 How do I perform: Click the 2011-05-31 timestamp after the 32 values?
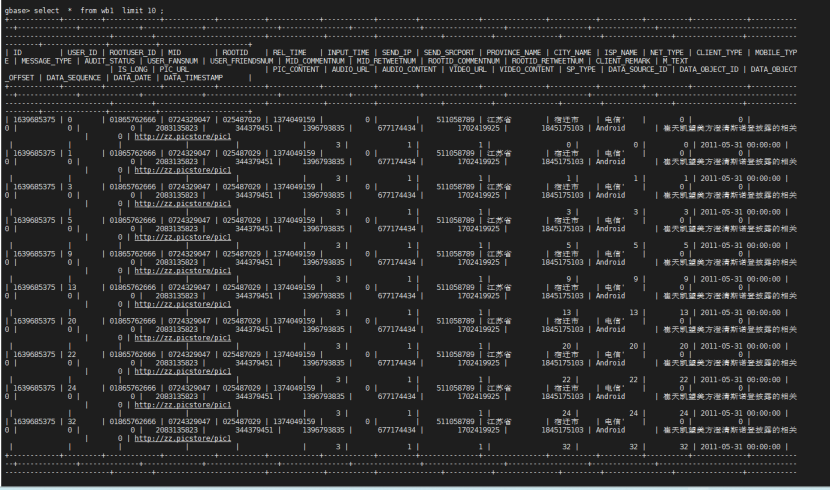click(740, 447)
